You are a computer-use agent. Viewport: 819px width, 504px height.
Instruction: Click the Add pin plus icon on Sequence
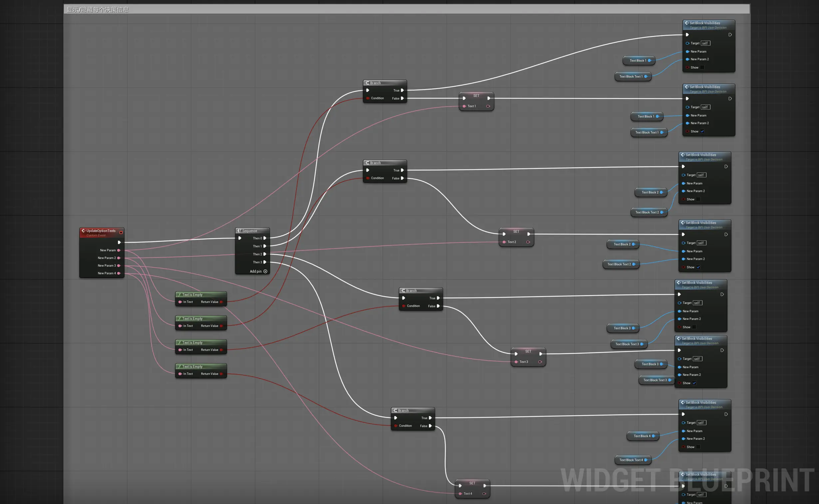pos(265,271)
